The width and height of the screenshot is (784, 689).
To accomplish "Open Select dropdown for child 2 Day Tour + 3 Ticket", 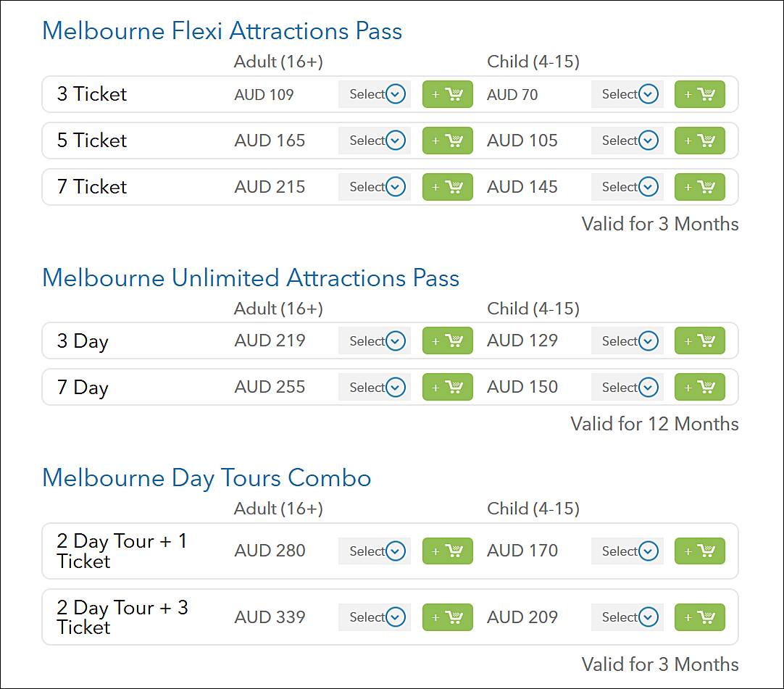I will 627,617.
